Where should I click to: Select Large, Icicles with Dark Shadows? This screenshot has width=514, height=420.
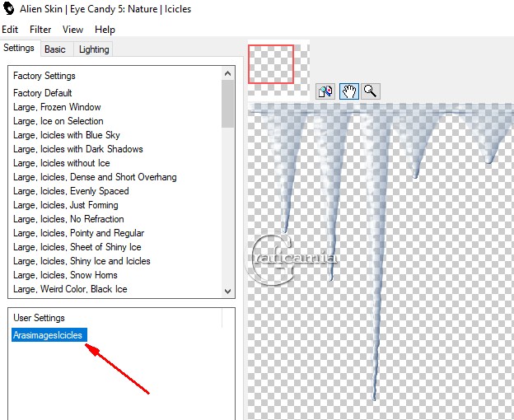tap(78, 149)
